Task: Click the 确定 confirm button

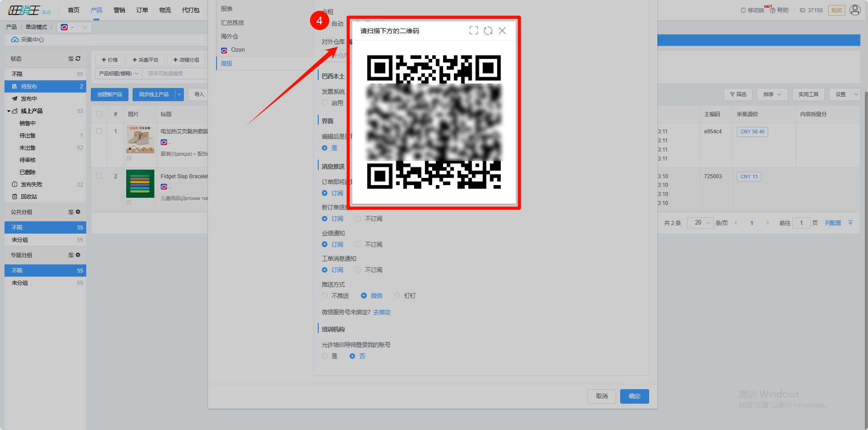Action: pyautogui.click(x=634, y=396)
